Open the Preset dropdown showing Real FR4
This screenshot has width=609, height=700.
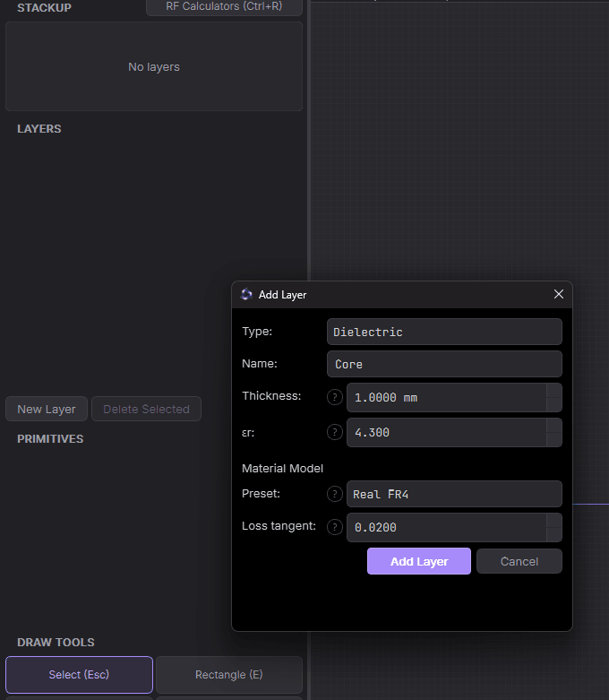click(454, 494)
